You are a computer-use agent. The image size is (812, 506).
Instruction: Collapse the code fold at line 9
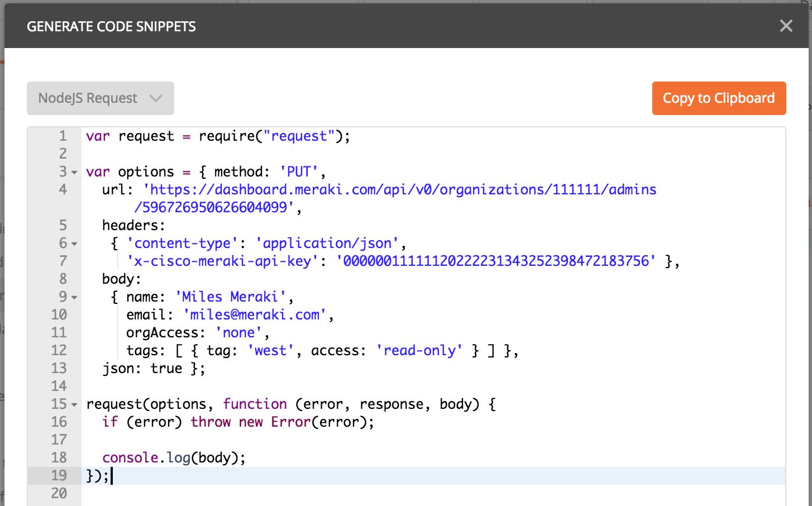coord(74,297)
